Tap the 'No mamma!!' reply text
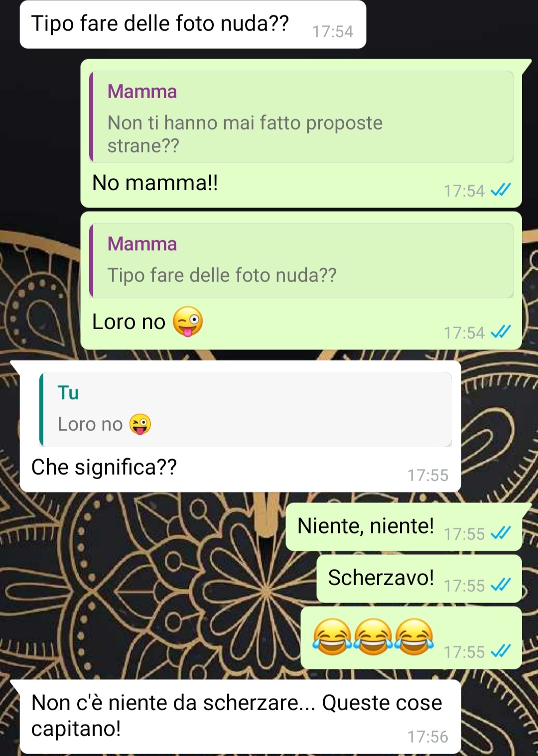Image resolution: width=538 pixels, height=756 pixels. (x=155, y=183)
